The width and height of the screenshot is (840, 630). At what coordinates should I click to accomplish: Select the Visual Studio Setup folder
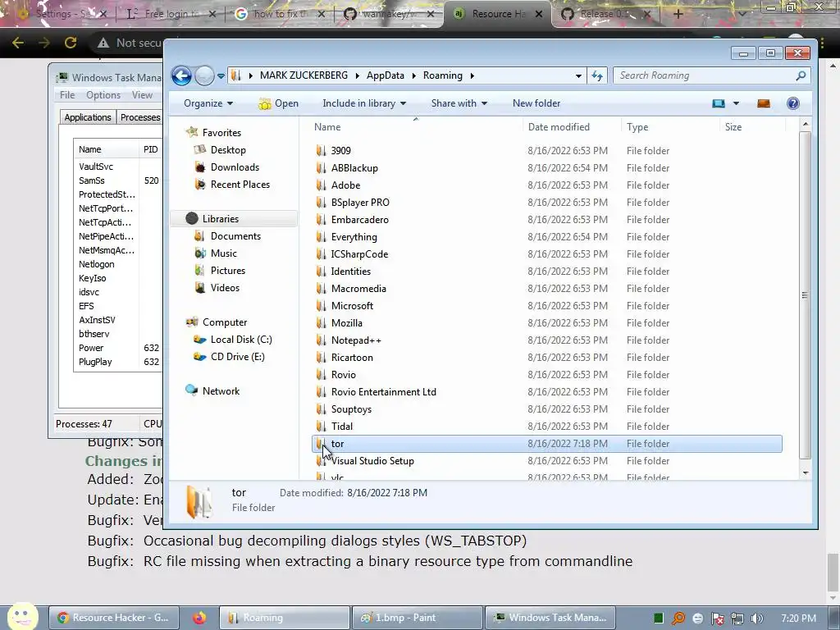[372, 461]
